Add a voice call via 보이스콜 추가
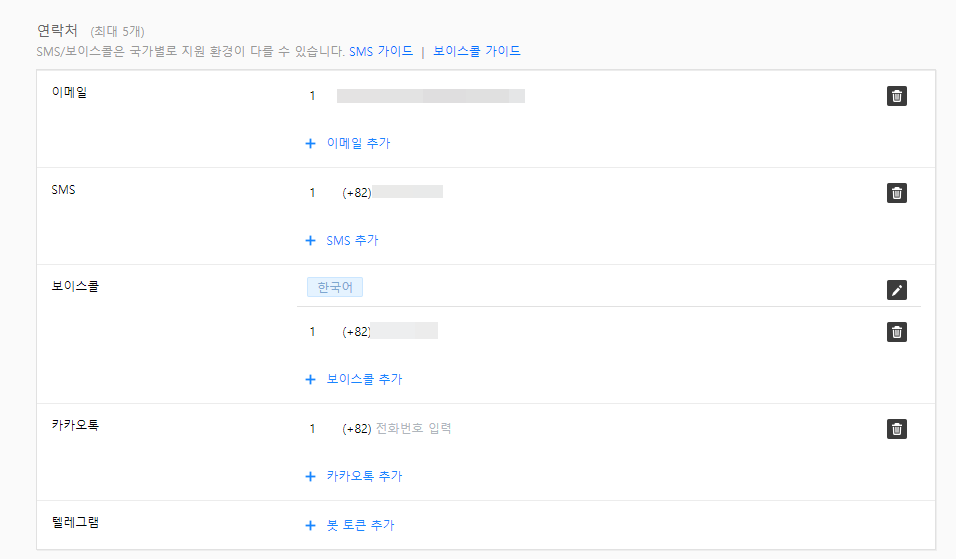956x559 pixels. 364,379
